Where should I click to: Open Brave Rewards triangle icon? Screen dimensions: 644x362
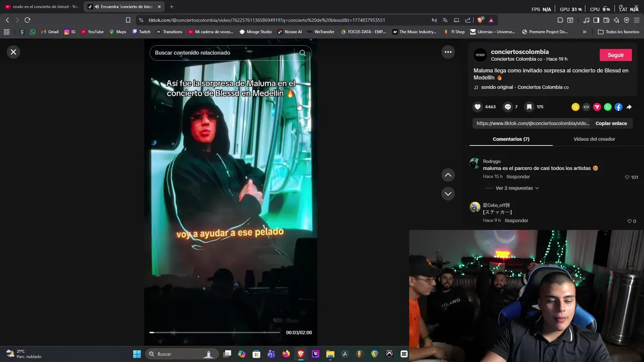coord(491,20)
